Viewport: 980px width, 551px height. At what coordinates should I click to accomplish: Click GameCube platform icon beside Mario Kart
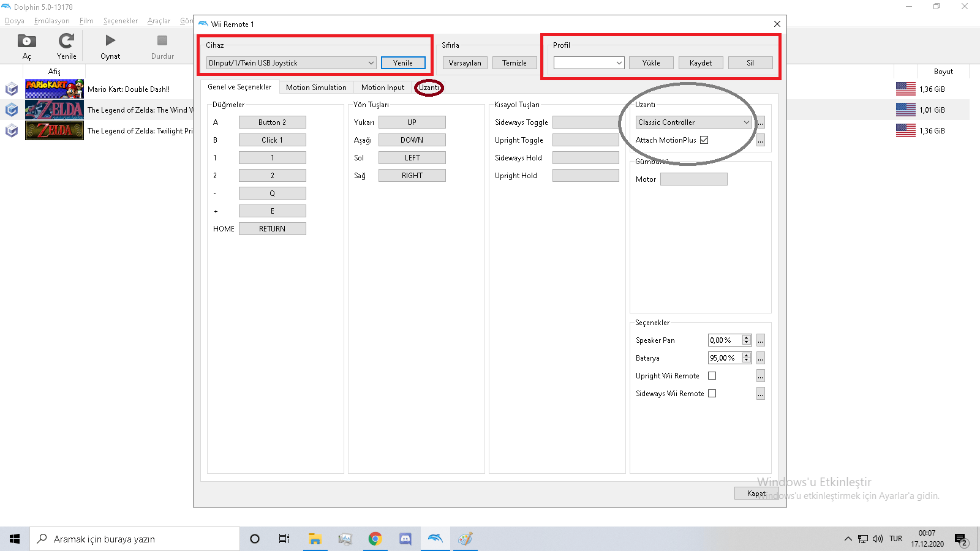point(12,89)
